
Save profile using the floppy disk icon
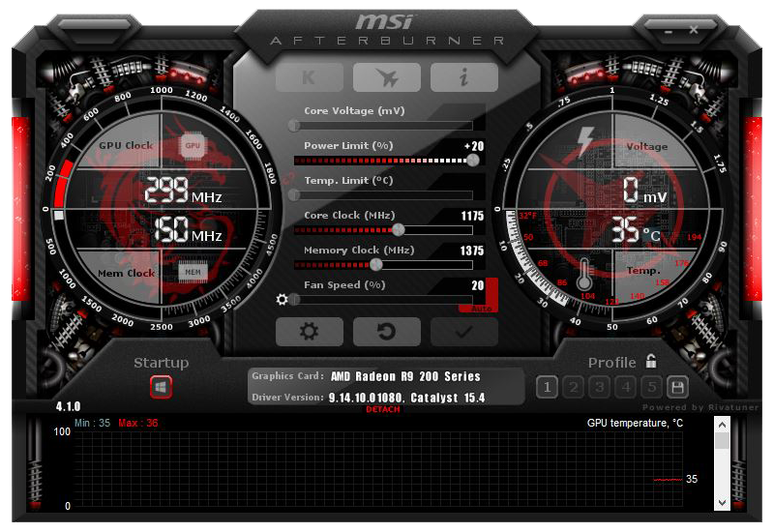[677, 388]
